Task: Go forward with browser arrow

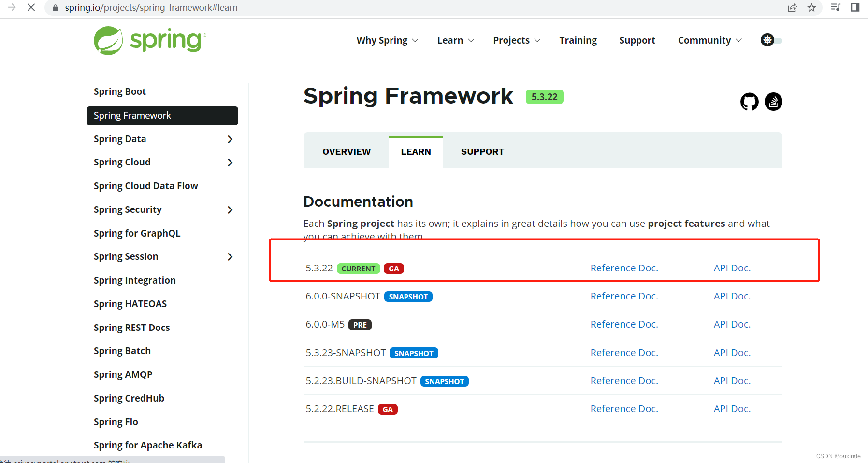Action: point(12,7)
